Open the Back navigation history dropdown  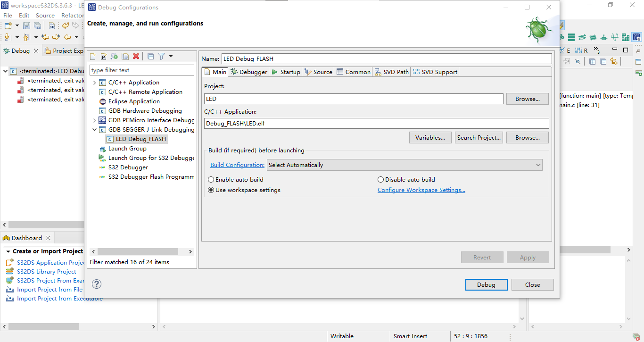[x=76, y=37]
